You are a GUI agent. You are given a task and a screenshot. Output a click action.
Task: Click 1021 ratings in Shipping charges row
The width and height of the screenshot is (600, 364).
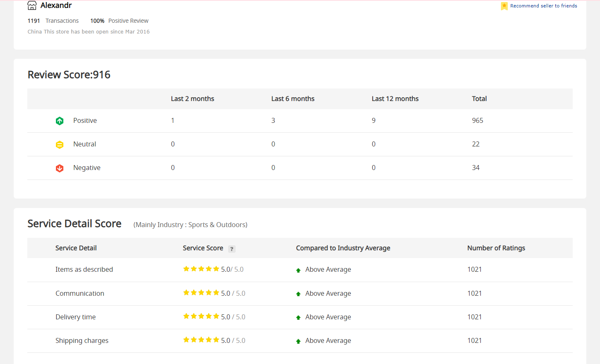[x=475, y=340]
